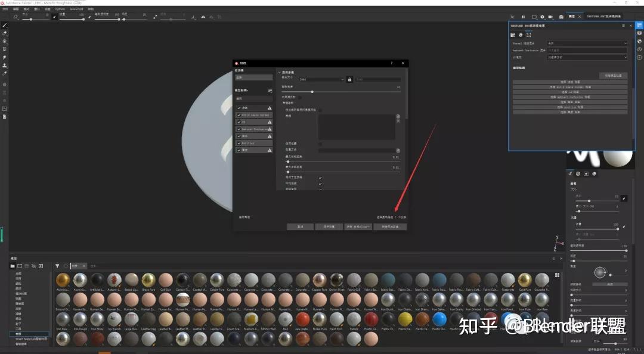The width and height of the screenshot is (644, 354).
Task: Uncheck Ambient Occlusion map checkbox
Action: point(239,129)
